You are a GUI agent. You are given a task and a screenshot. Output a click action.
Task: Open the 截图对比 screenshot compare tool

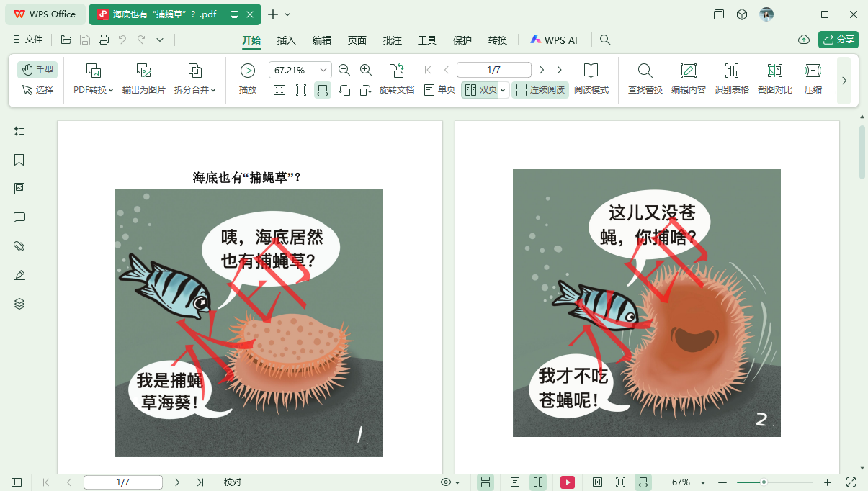click(x=775, y=77)
